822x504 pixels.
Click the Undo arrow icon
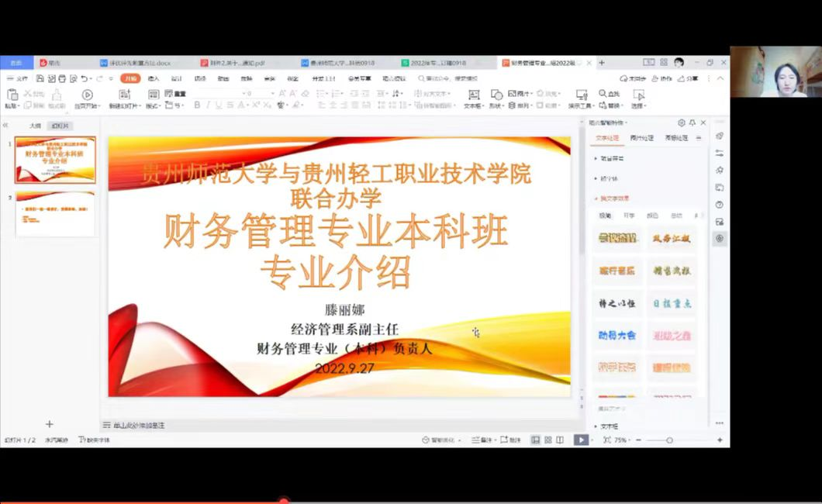[84, 78]
